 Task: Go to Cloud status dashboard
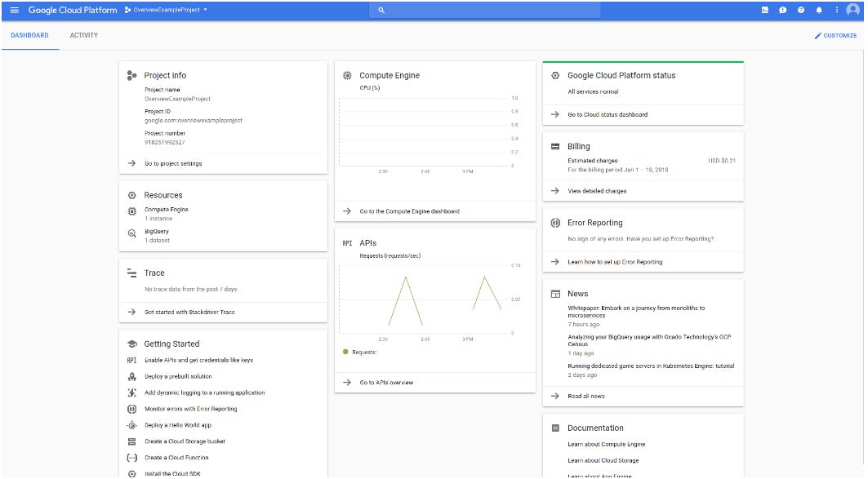point(608,114)
